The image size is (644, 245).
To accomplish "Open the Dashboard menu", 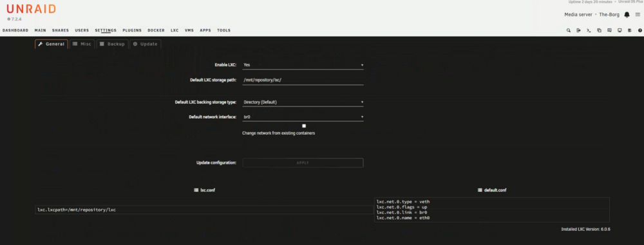I will point(15,30).
